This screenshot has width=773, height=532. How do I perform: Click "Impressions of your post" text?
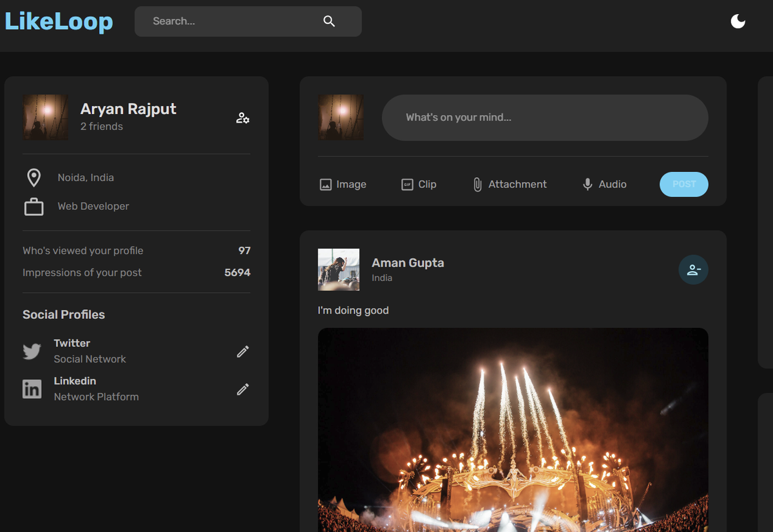(x=82, y=272)
